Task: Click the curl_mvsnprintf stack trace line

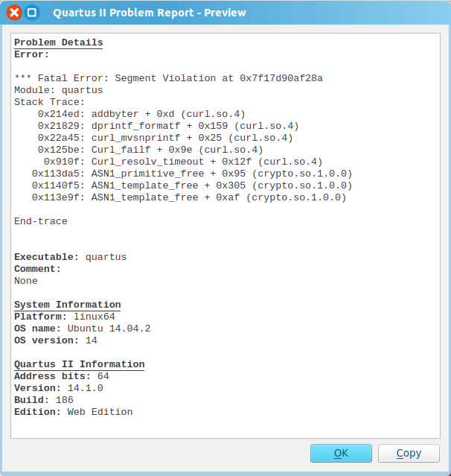Action: click(x=165, y=138)
